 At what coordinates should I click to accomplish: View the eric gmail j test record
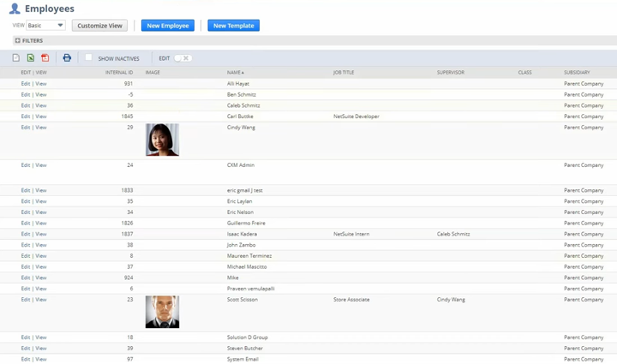(x=41, y=190)
